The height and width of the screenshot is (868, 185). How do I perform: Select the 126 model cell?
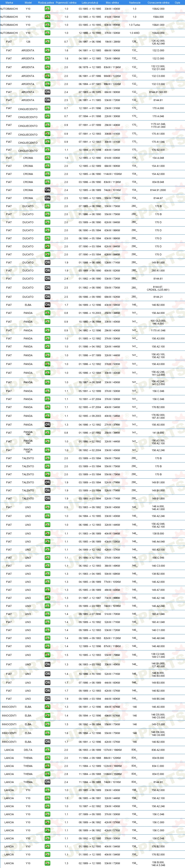tap(28, 42)
